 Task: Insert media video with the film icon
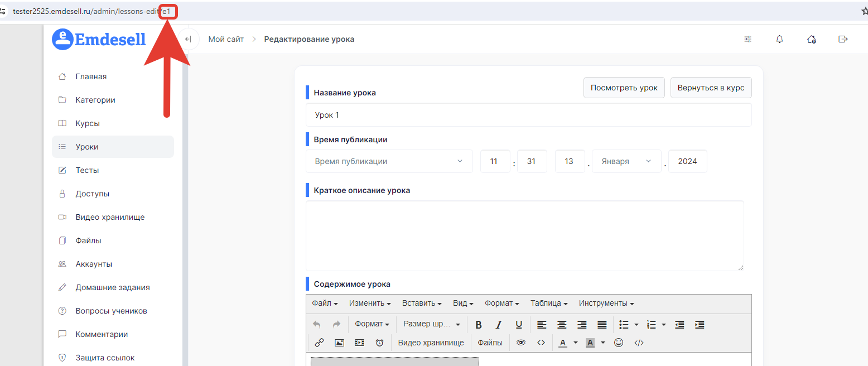[359, 343]
